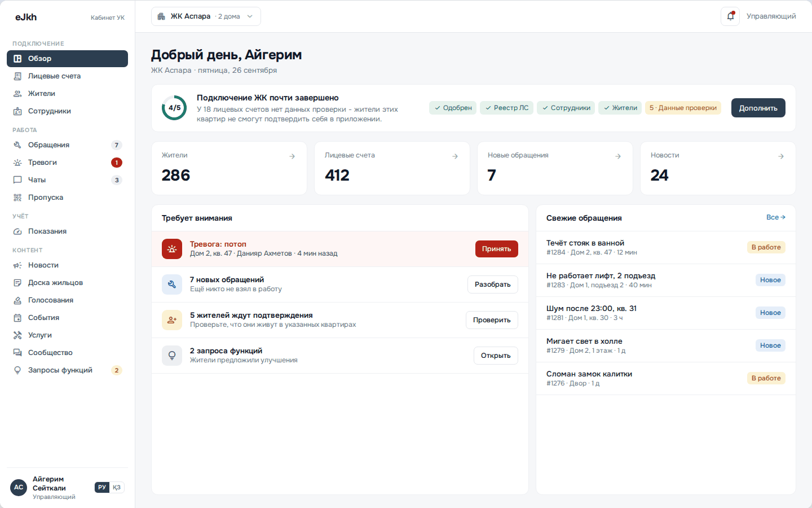Click the Тревоги siren icon in sidebar
The image size is (812, 508).
tap(17, 163)
